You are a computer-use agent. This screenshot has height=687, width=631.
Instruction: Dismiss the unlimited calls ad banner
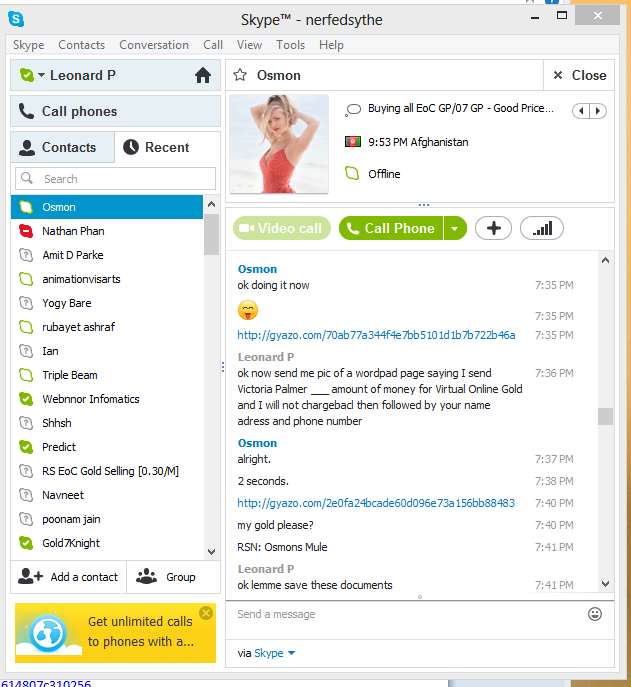[x=206, y=613]
